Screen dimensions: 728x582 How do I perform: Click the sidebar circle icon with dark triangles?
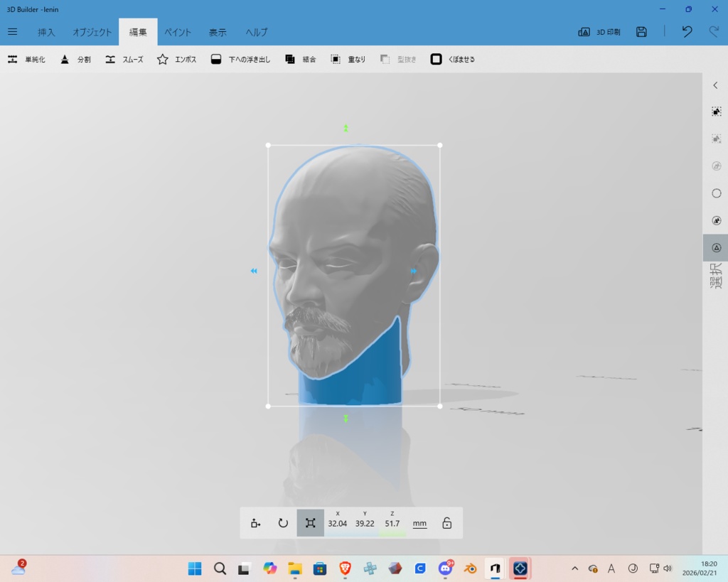click(x=717, y=220)
